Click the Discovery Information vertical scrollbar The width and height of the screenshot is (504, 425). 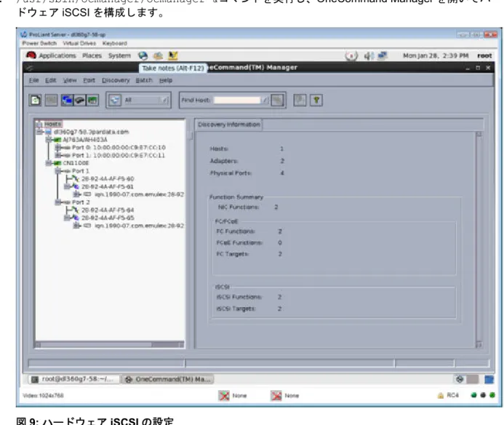click(x=479, y=239)
